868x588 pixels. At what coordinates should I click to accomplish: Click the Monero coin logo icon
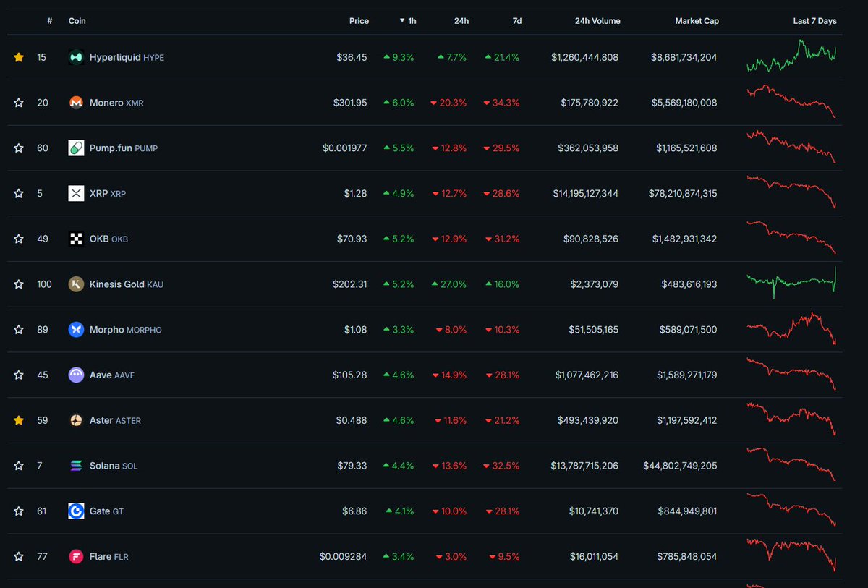(x=76, y=103)
